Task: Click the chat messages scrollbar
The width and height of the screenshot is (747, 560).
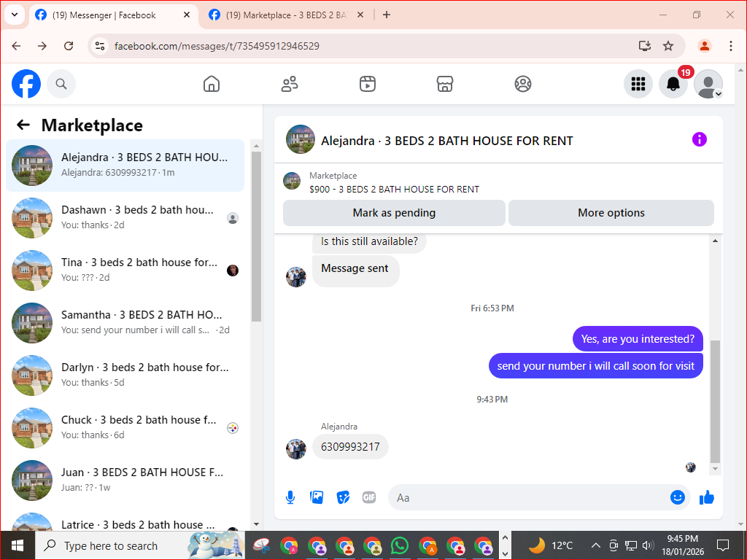Action: (x=715, y=402)
